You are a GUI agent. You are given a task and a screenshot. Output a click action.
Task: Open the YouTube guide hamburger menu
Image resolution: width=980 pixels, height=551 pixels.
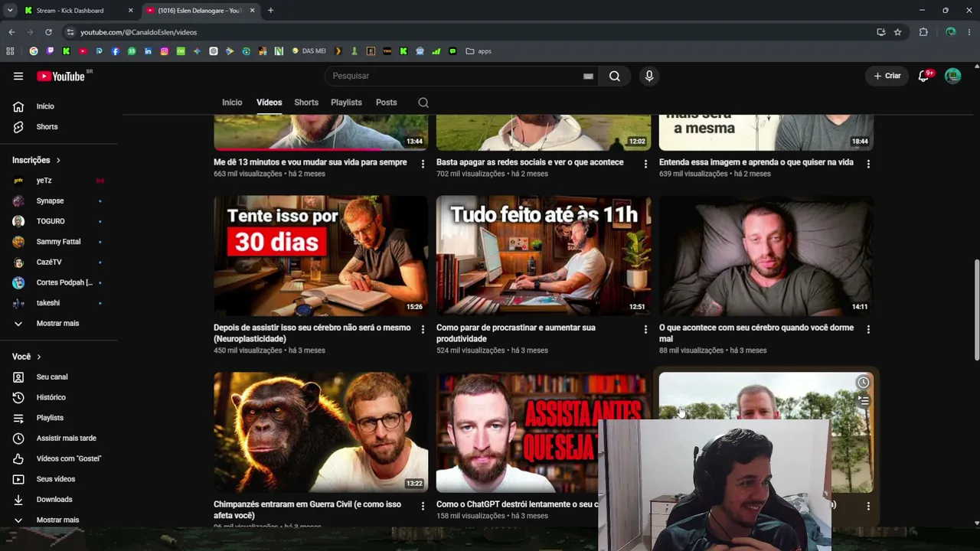[18, 76]
